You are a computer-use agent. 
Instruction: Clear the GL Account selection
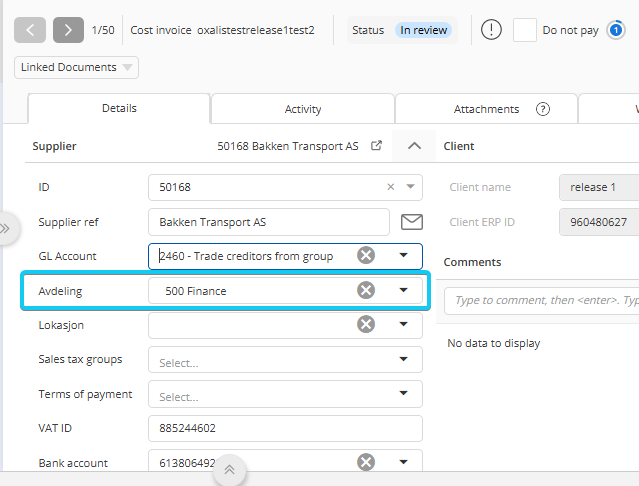[366, 255]
